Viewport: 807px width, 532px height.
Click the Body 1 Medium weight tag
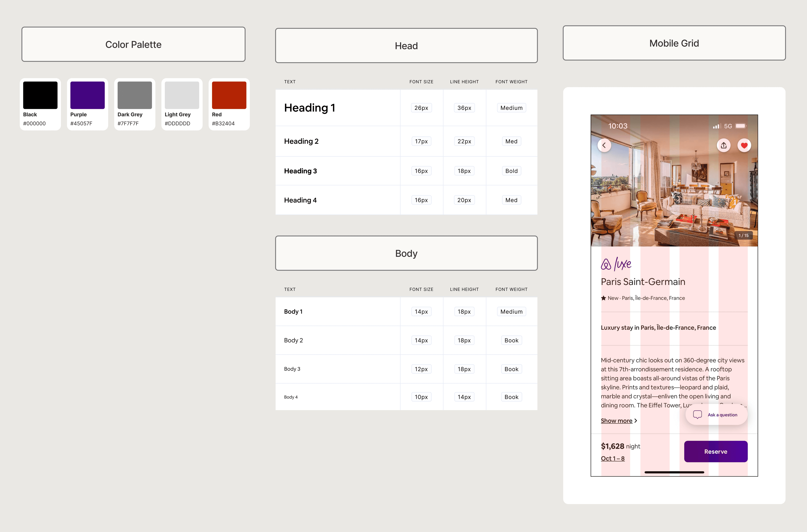pos(511,311)
